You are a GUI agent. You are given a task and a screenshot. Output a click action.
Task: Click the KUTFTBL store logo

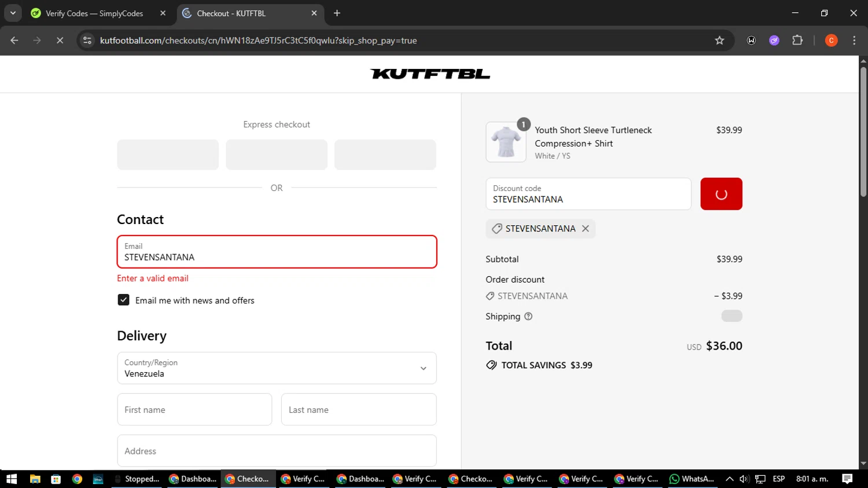pyautogui.click(x=430, y=74)
